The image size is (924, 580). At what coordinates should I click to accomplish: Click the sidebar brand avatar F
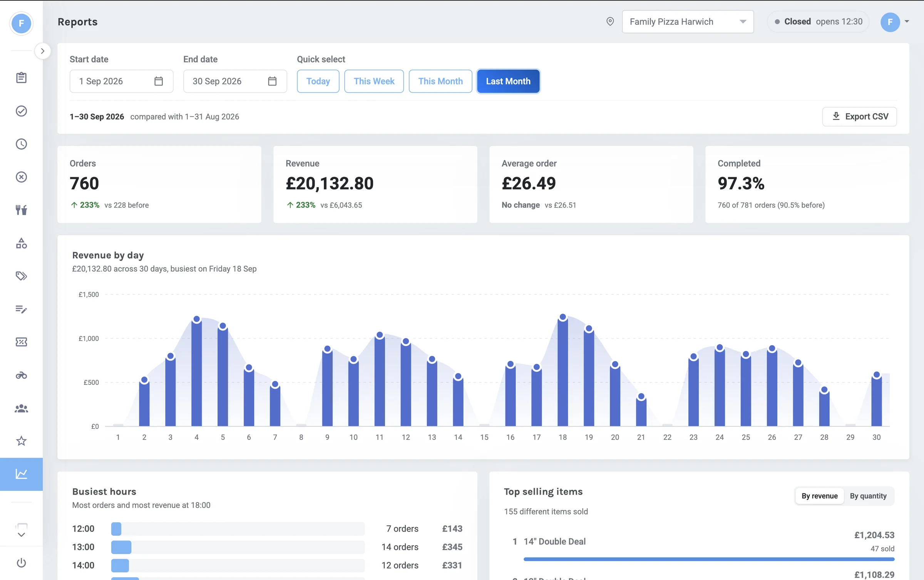pyautogui.click(x=21, y=23)
